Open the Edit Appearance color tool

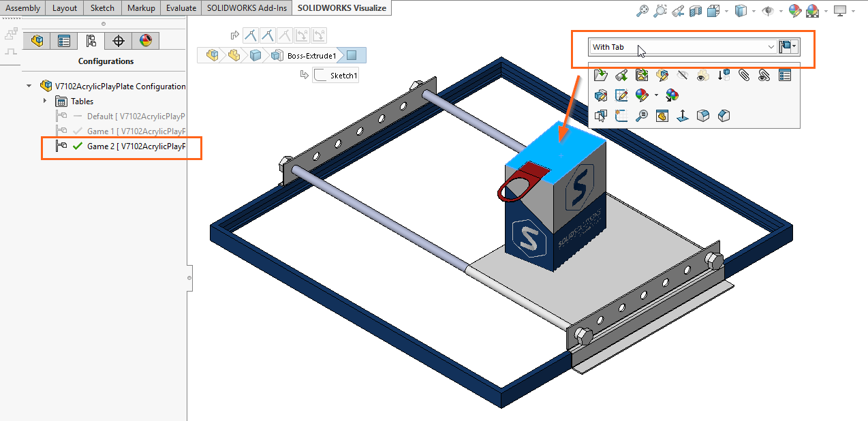[x=796, y=11]
